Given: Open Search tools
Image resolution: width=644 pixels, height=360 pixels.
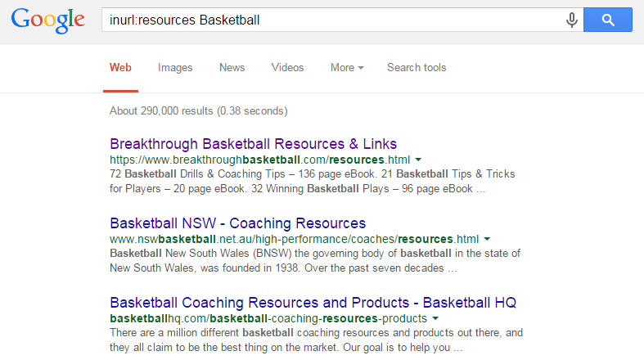Looking at the screenshot, I should tap(417, 67).
